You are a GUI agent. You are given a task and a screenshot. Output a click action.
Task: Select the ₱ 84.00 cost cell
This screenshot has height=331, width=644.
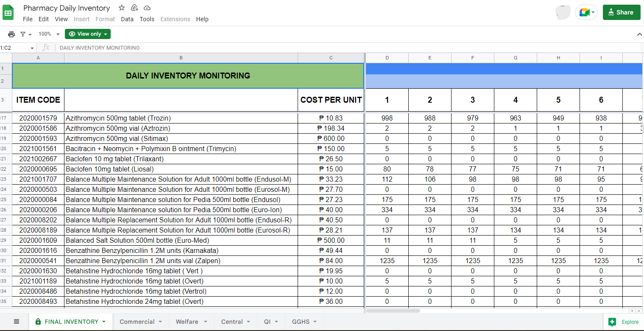pyautogui.click(x=331, y=261)
